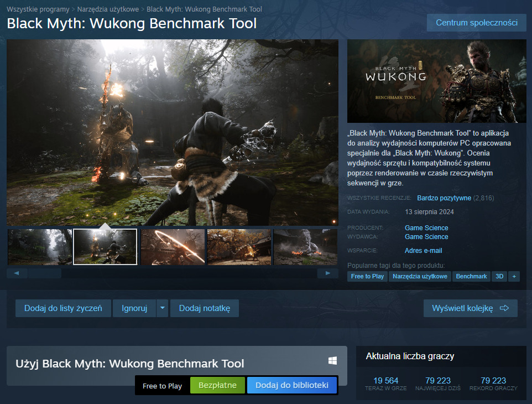Click Dodaj notatkę button
Screen dimensions: 532x404
(x=204, y=308)
